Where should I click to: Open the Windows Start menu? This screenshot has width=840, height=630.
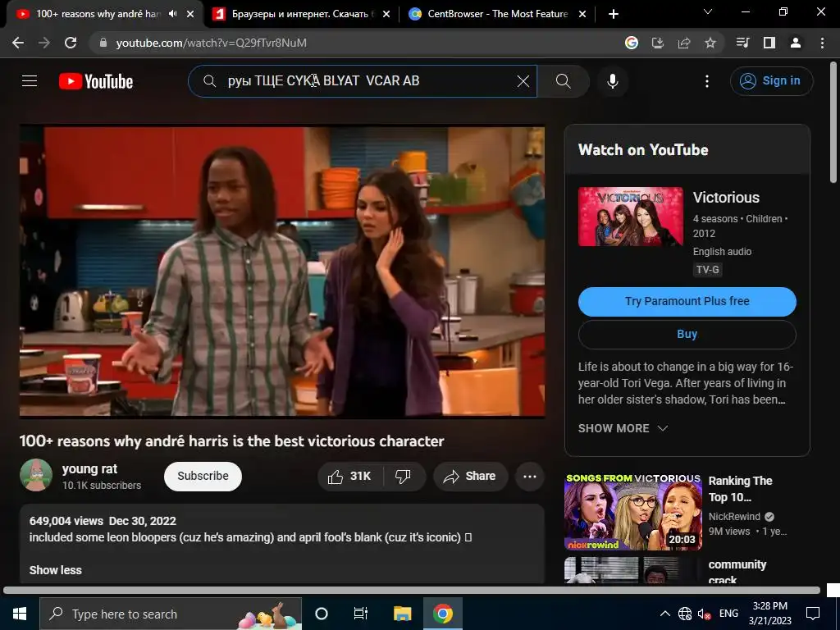(x=20, y=614)
